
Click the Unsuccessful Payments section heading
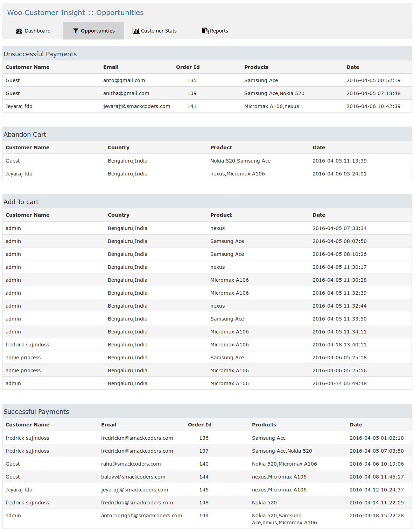tap(40, 54)
